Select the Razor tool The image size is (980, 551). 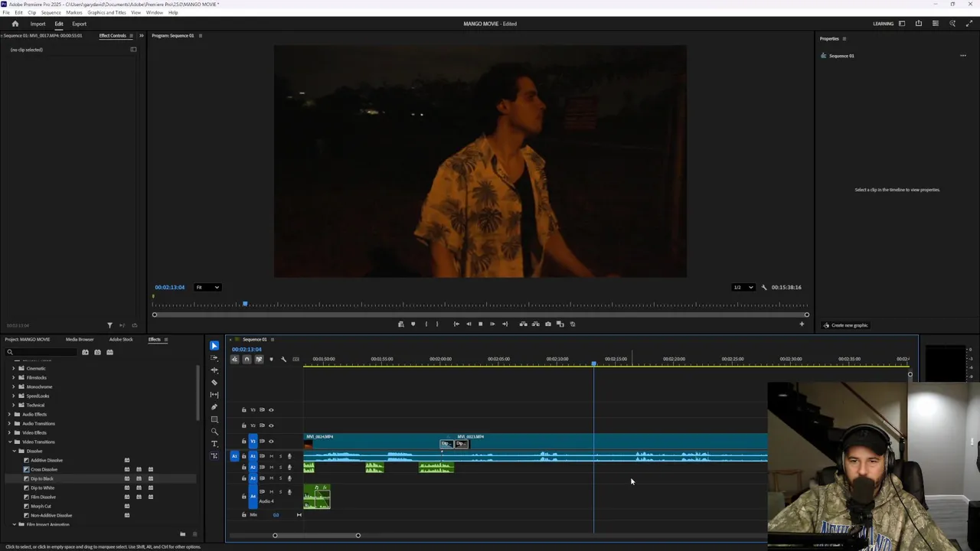[214, 383]
